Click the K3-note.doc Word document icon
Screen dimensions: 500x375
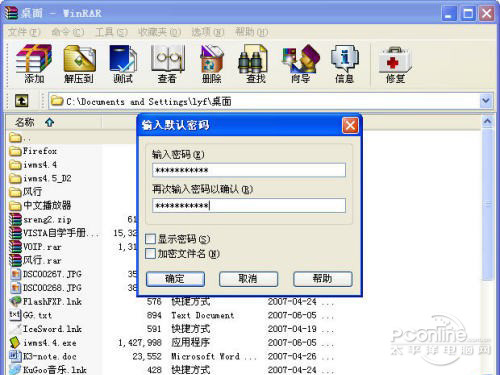(15, 356)
